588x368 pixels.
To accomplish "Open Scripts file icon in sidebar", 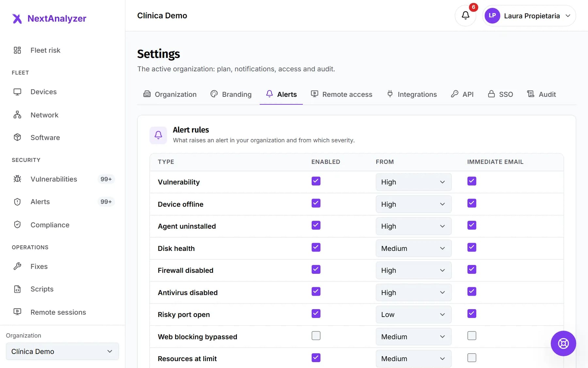I will [17, 289].
